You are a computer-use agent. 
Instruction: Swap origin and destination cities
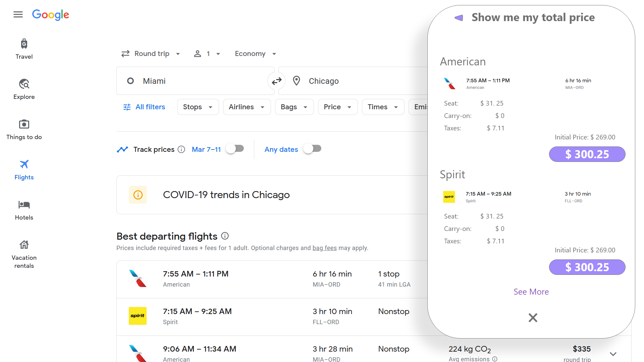click(x=276, y=81)
